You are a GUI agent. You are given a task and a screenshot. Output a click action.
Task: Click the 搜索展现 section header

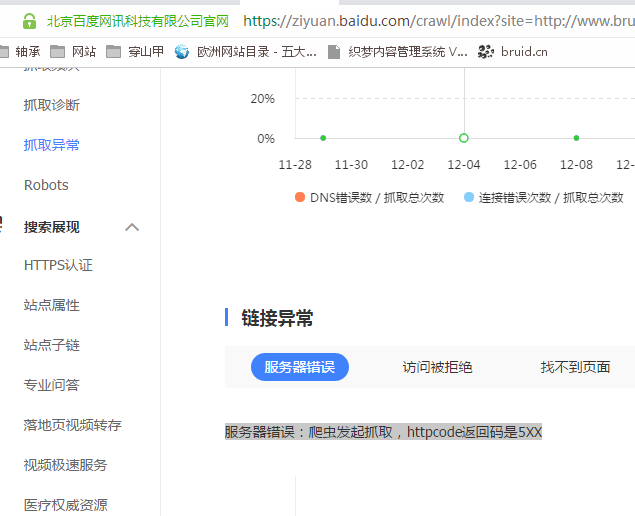tap(51, 227)
